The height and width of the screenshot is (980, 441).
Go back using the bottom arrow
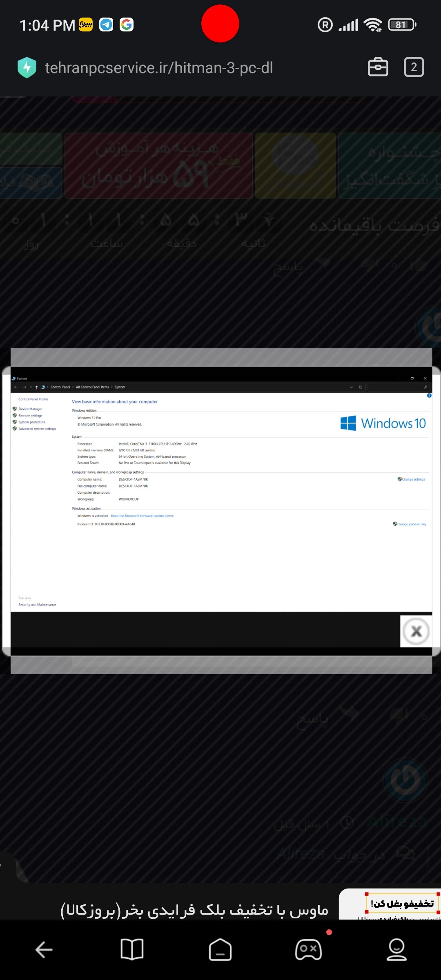tap(44, 950)
